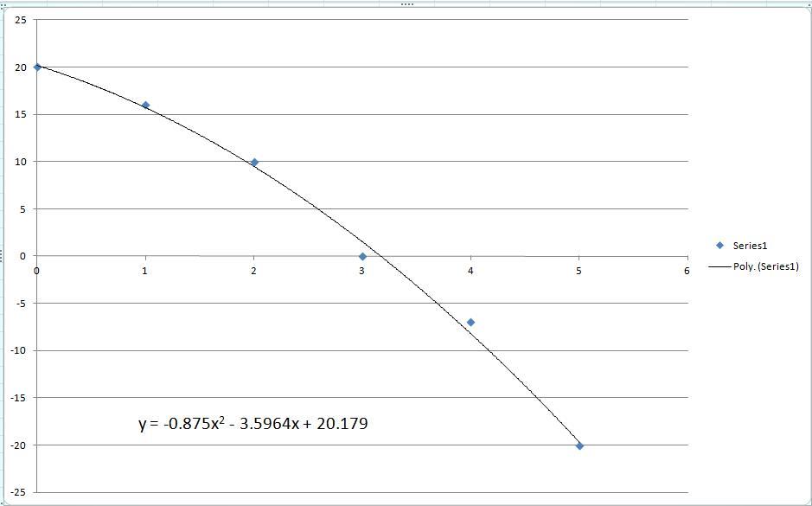
Task: Grab the dotted handle at chart top edge
Action: (x=407, y=4)
